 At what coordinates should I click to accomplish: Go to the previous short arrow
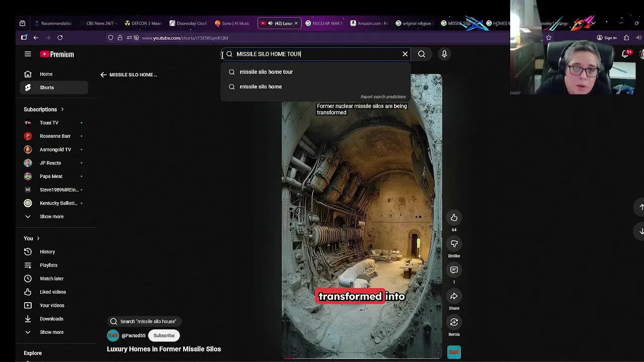click(641, 207)
